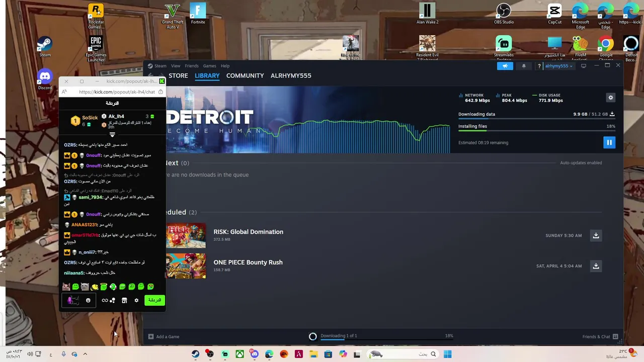This screenshot has height=362, width=644.
Task: Open Friends & Chat panel
Action: tap(600, 336)
